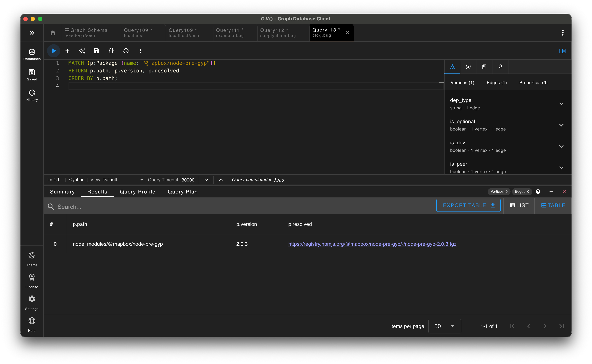The height and width of the screenshot is (364, 592).
Task: Open the Items per page dropdown
Action: (445, 326)
